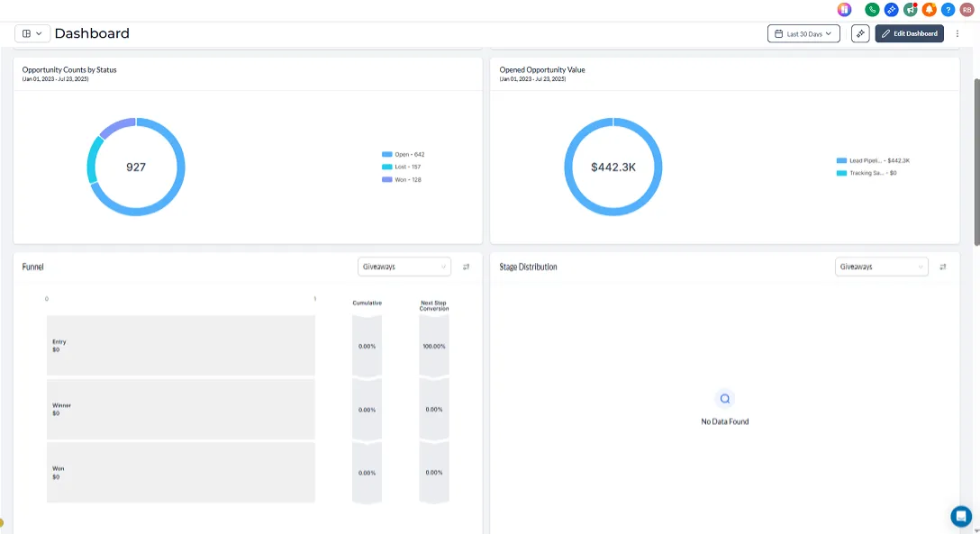The height and width of the screenshot is (534, 980).
Task: Toggle the Lead Pipeline $442.3K legend entry
Action: pyautogui.click(x=873, y=160)
